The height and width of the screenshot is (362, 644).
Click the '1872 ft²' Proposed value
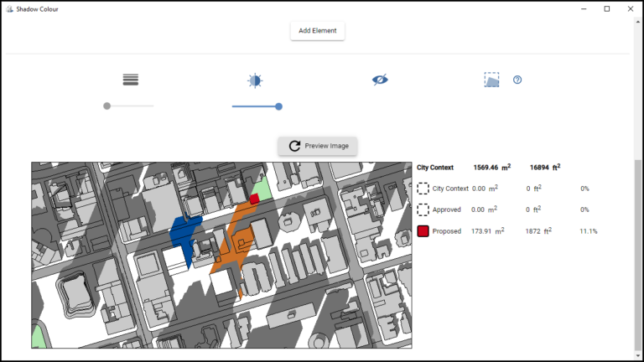point(538,231)
